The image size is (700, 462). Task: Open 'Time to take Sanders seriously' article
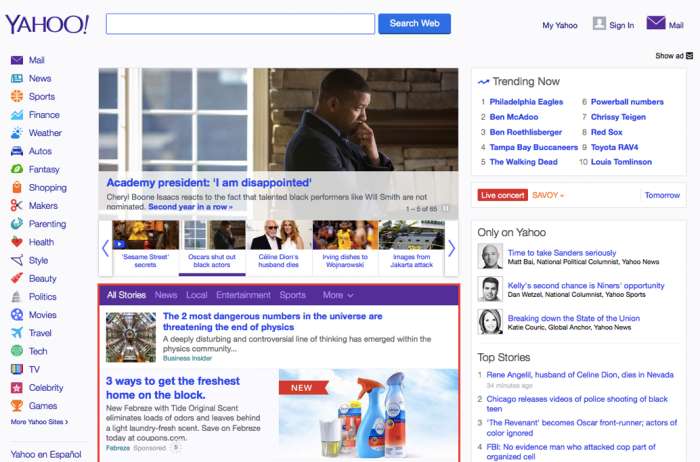pos(562,253)
